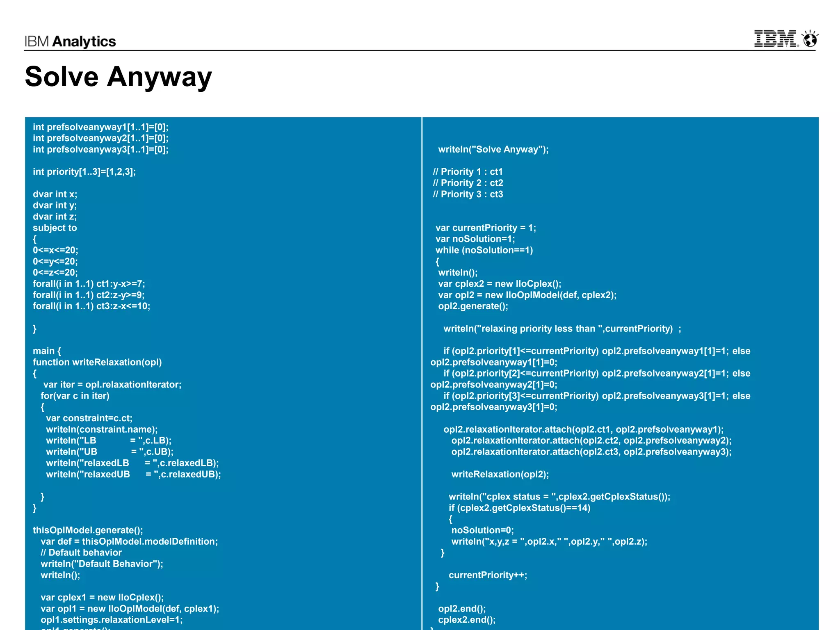The height and width of the screenshot is (630, 840).
Task: Click 'writeln("Solve Anyway");' in right column
Action: (493, 149)
